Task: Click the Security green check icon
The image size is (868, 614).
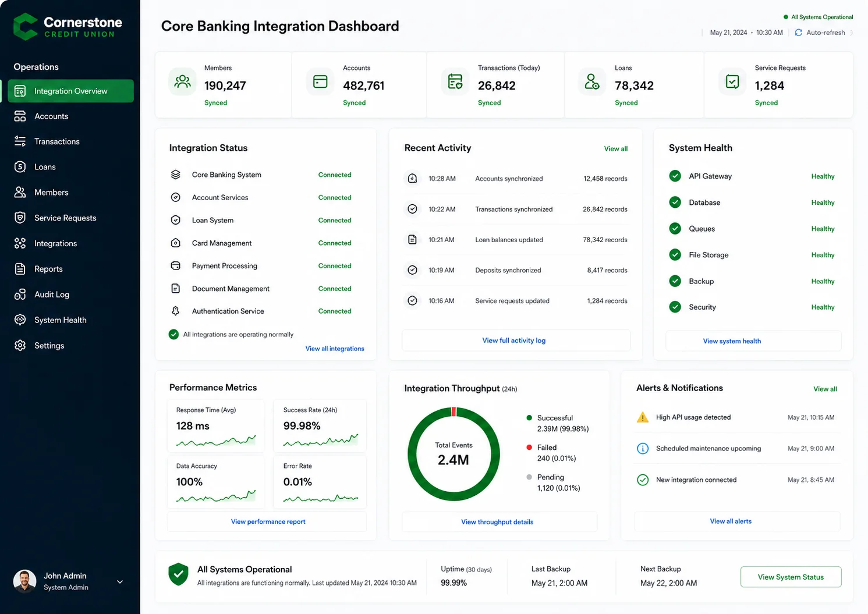Action: [675, 307]
